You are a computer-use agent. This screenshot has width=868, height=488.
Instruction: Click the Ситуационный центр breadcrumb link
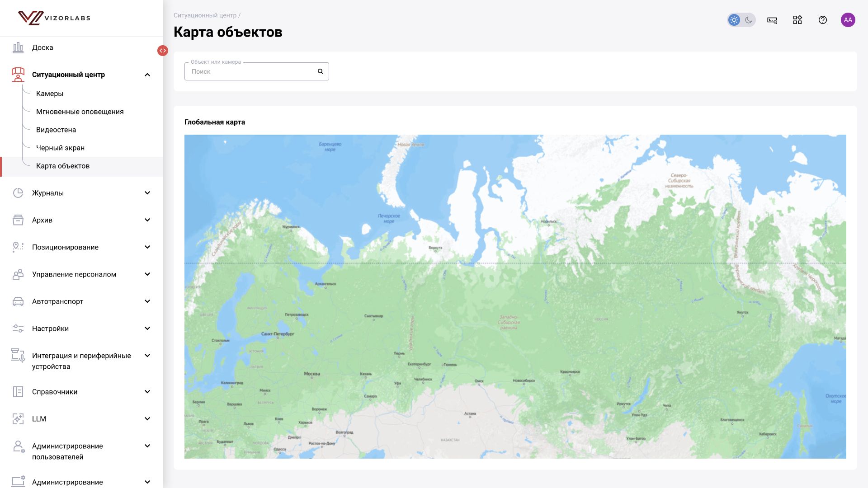coord(205,15)
